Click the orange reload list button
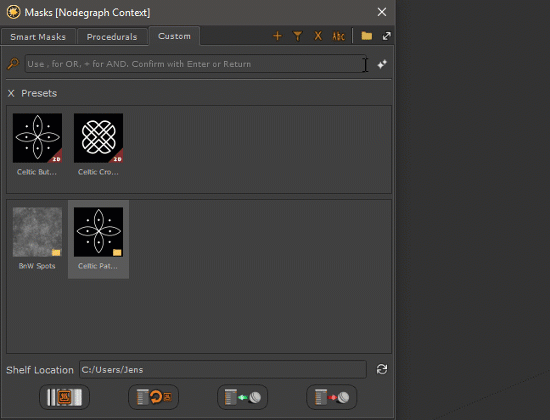 pos(154,397)
